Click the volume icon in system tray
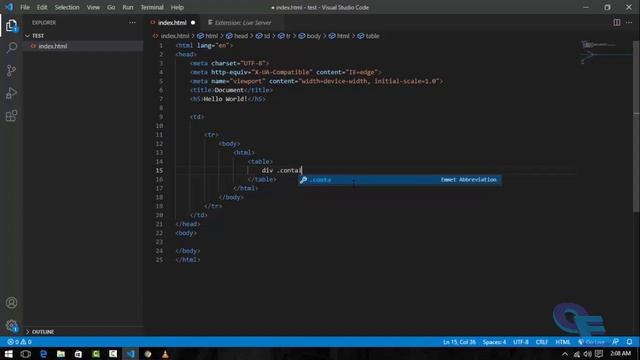 click(588, 354)
